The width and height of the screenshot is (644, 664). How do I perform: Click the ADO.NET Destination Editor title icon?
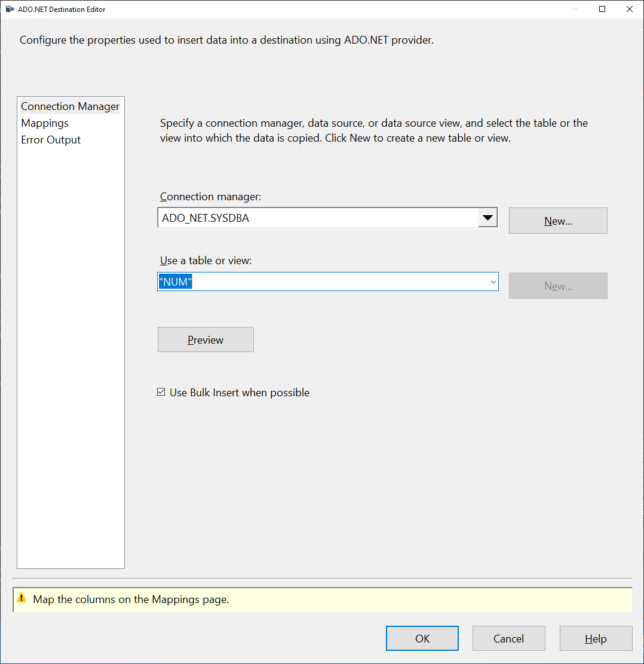pyautogui.click(x=10, y=9)
